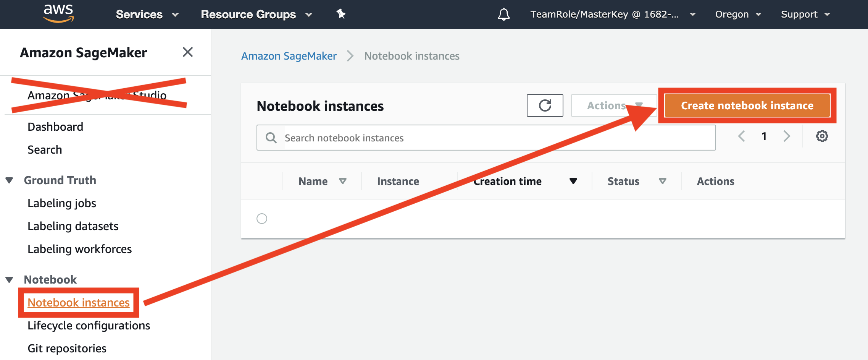The height and width of the screenshot is (360, 868).
Task: Open the Oregon region selector
Action: click(x=738, y=15)
